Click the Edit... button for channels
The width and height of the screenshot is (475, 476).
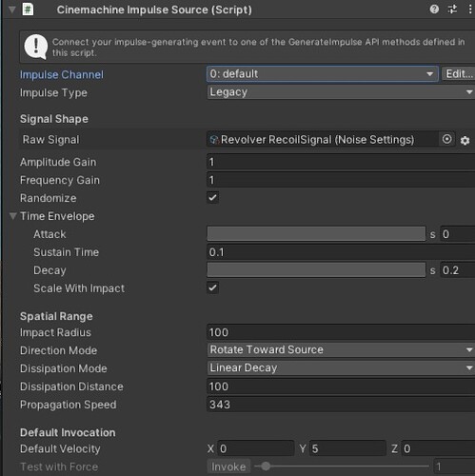[459, 74]
